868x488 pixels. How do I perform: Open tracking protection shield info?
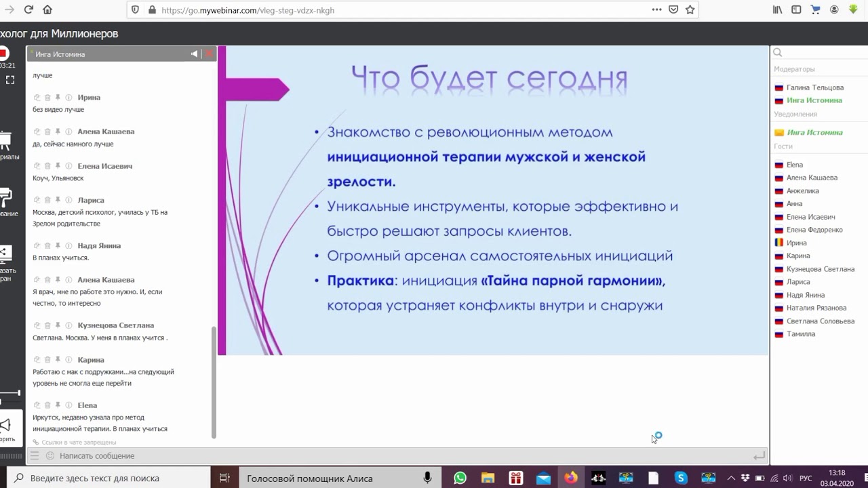(x=135, y=10)
